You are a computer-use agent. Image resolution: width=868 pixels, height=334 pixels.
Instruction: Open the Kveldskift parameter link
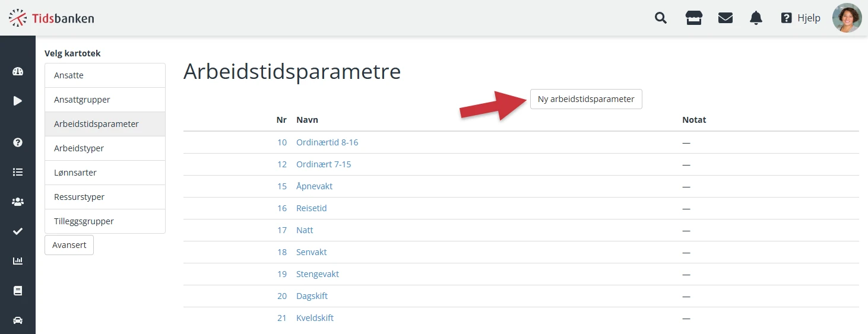(x=315, y=318)
